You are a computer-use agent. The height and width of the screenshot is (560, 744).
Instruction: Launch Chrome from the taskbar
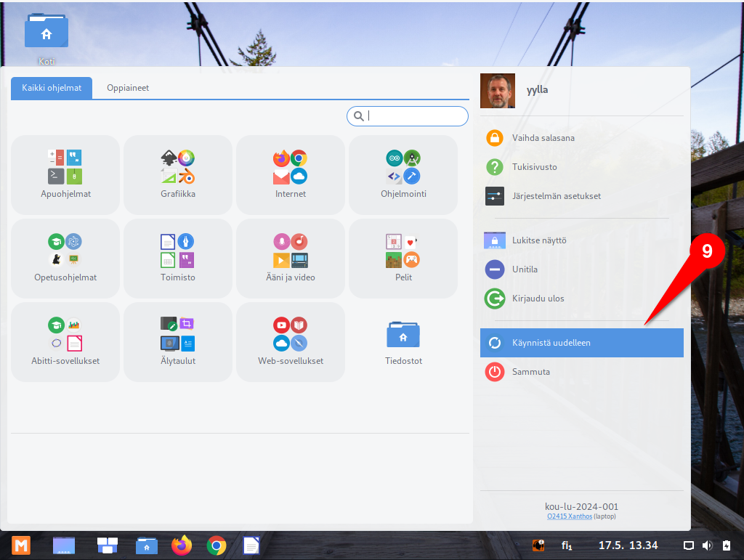coord(217,545)
